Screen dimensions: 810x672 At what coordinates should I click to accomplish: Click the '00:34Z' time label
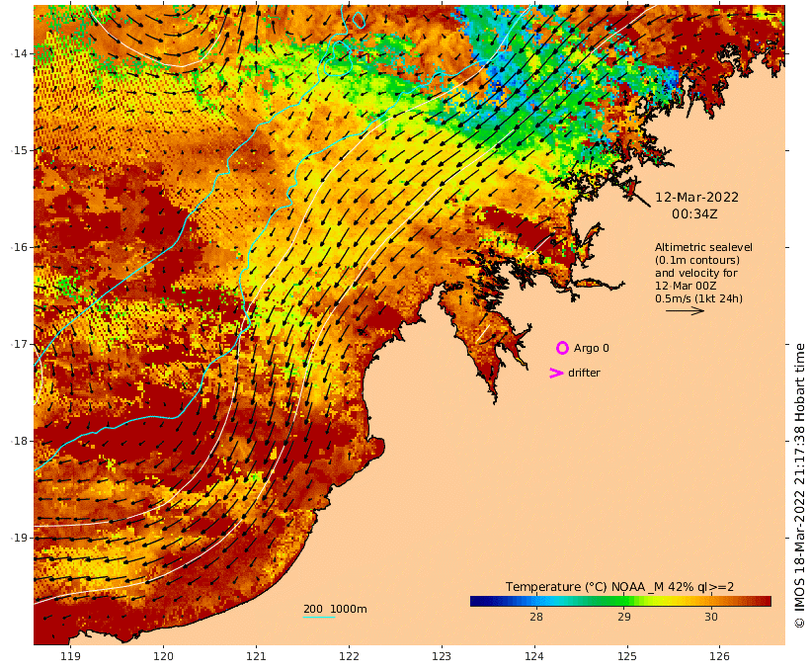click(694, 214)
